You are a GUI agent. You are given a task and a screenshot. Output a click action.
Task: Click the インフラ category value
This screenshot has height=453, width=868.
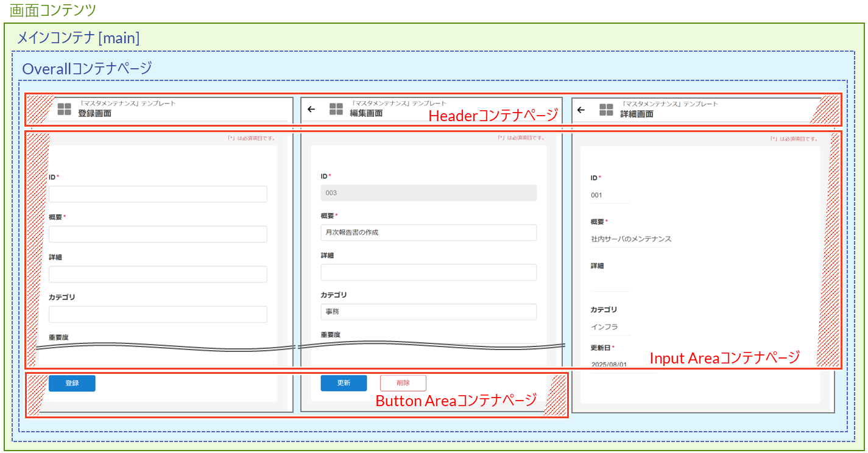click(604, 327)
